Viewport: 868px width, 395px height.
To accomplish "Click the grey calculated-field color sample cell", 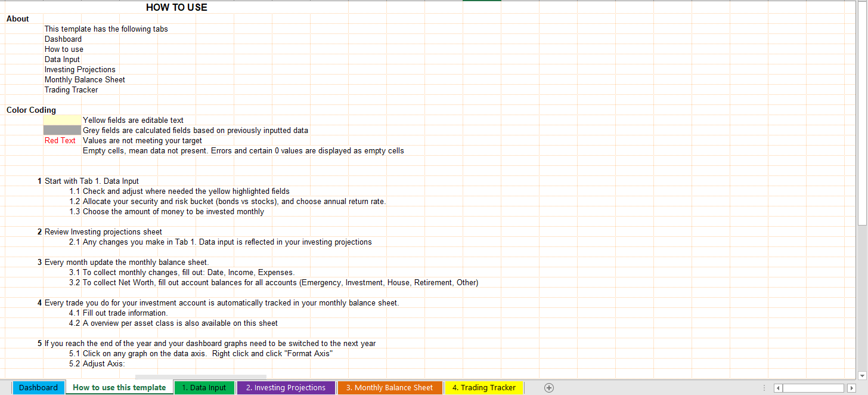I will click(62, 131).
